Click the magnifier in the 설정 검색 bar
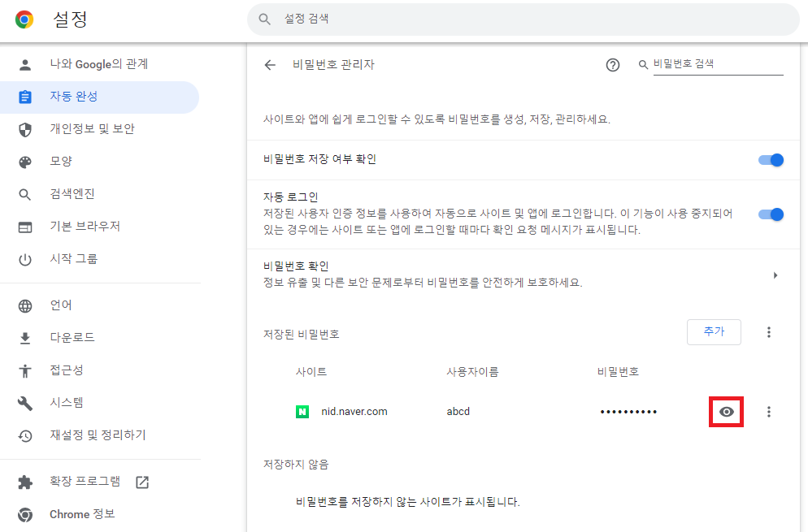Image resolution: width=808 pixels, height=532 pixels. pyautogui.click(x=264, y=19)
